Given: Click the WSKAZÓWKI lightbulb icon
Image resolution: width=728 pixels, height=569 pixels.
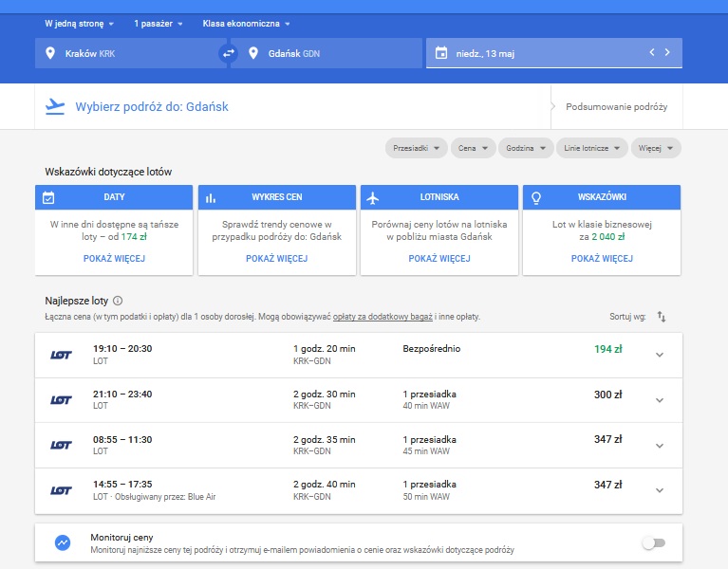Looking at the screenshot, I should 535,198.
